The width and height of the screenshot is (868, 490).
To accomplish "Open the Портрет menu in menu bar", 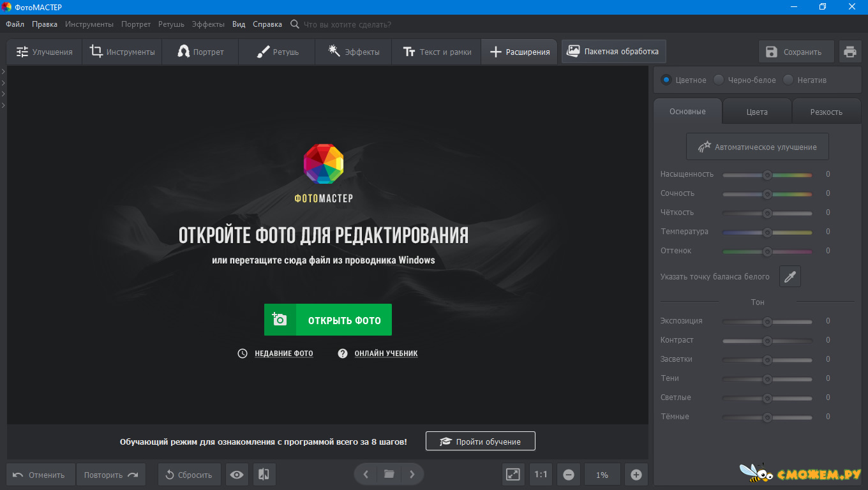I will pos(136,24).
